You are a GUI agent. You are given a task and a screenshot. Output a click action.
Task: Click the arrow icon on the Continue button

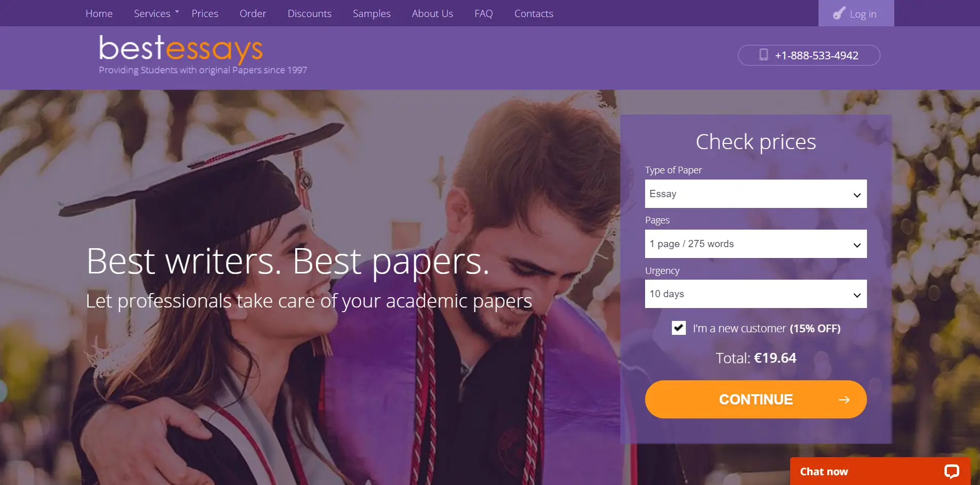point(844,399)
